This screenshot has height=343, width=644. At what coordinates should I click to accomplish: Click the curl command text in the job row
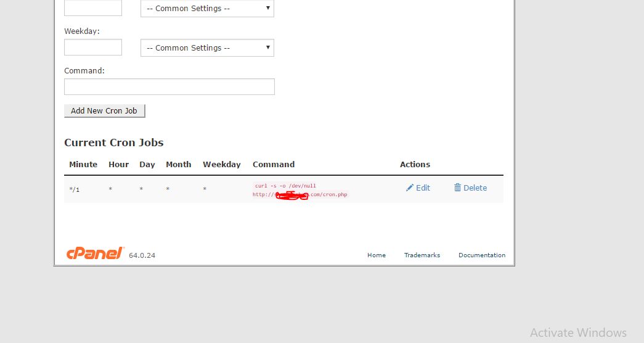pyautogui.click(x=300, y=190)
